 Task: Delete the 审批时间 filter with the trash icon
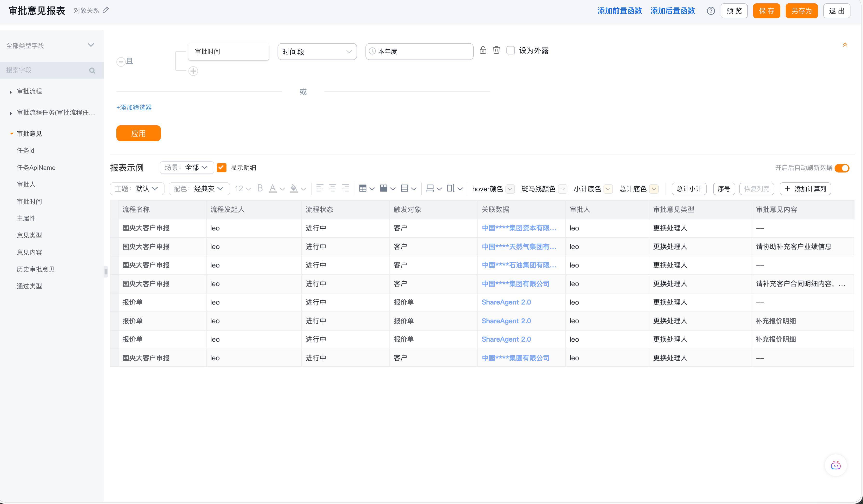click(x=496, y=50)
